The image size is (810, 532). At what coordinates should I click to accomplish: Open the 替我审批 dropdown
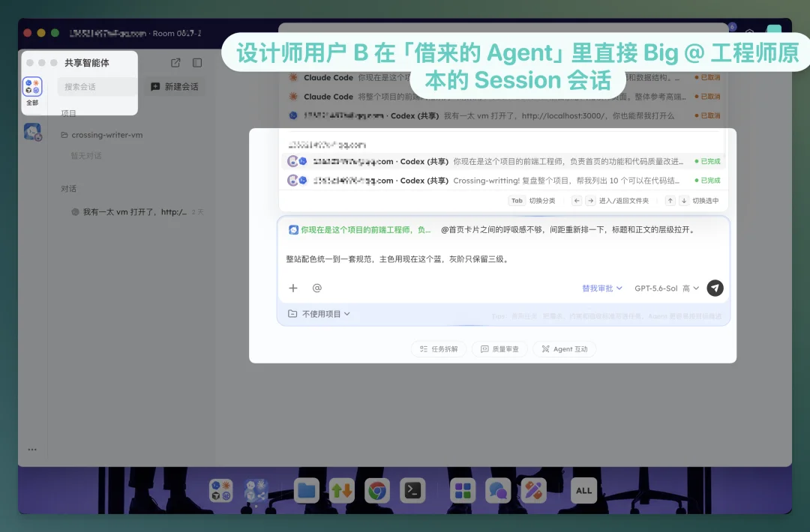click(x=601, y=288)
